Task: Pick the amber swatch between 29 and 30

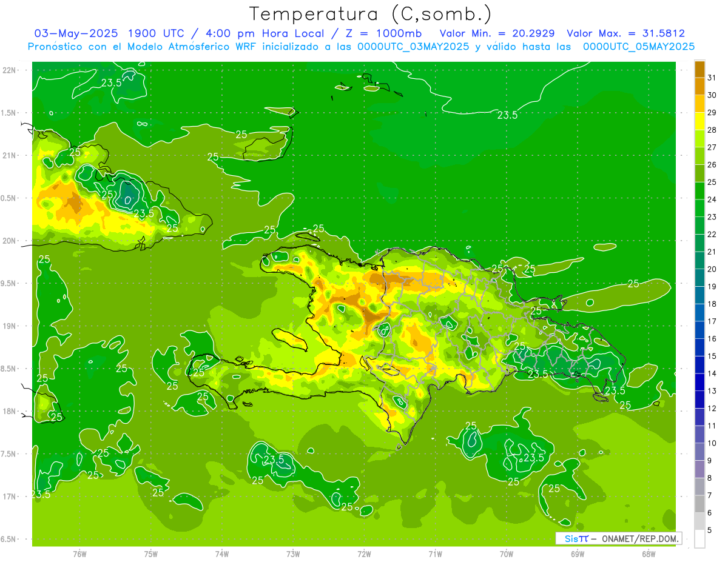Action: (699, 104)
